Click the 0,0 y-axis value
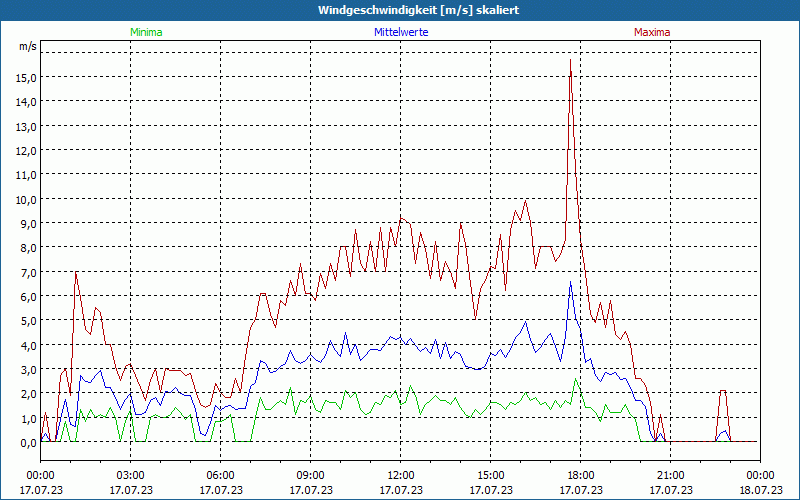800x500 pixels. pyautogui.click(x=30, y=443)
